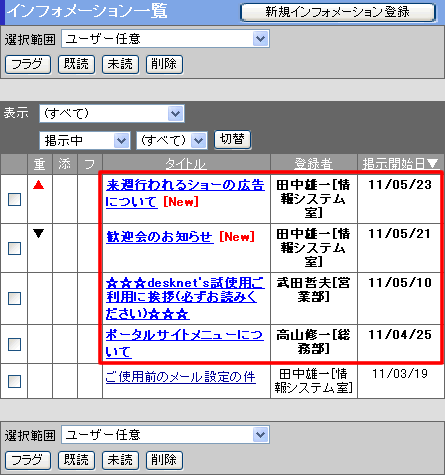Image resolution: width=445 pixels, height=475 pixels.
Task: Open 歓迎会のお知らせ link
Action: [160, 237]
